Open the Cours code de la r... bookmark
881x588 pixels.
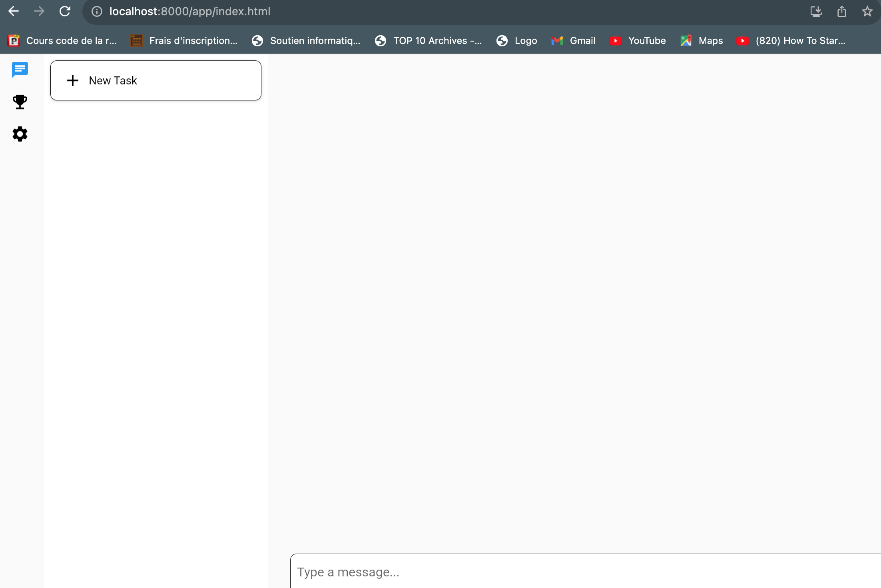[63, 41]
